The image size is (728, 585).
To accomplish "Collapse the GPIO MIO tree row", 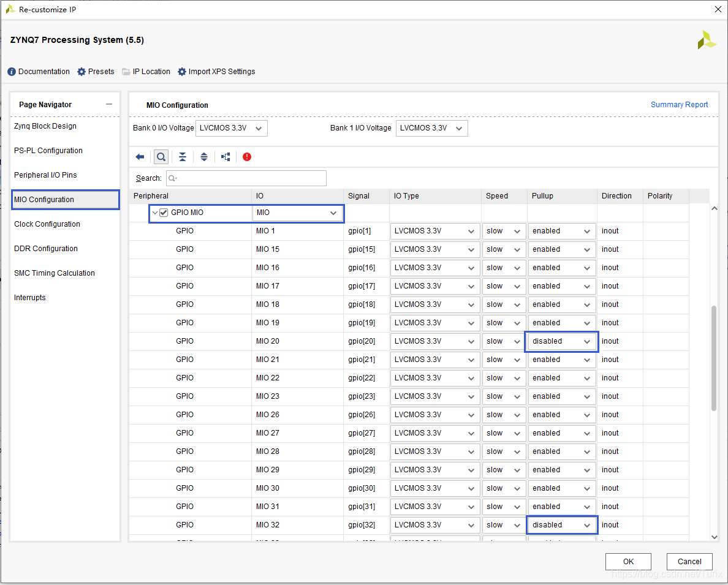I will coord(154,213).
